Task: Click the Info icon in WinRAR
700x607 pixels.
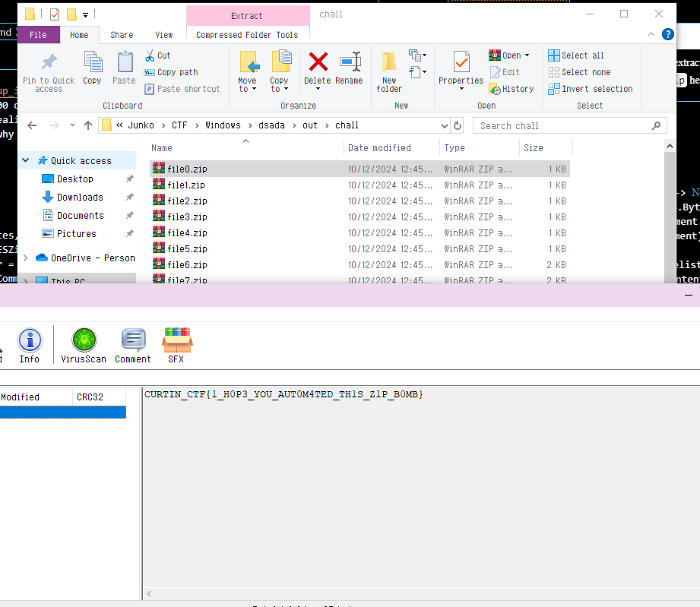Action: click(x=30, y=340)
